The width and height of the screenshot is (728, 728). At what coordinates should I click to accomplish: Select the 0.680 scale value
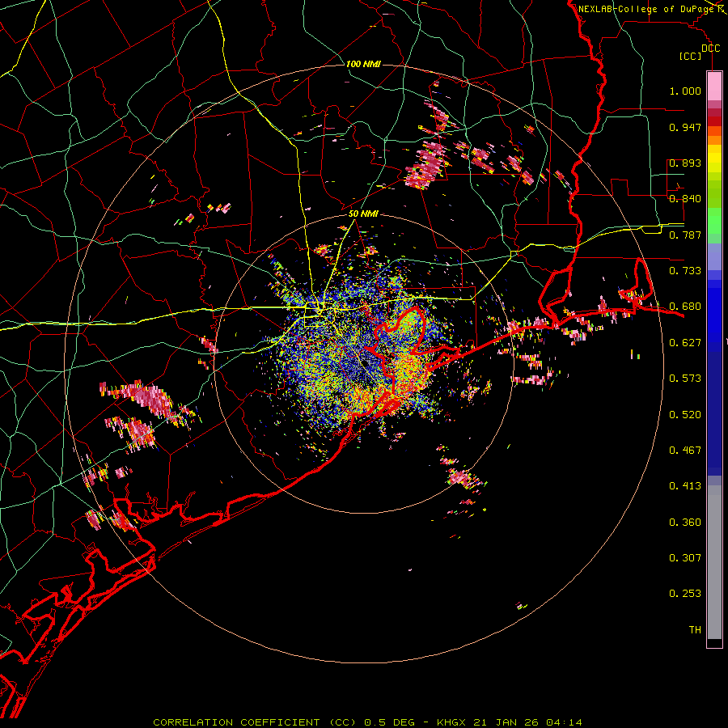click(685, 307)
